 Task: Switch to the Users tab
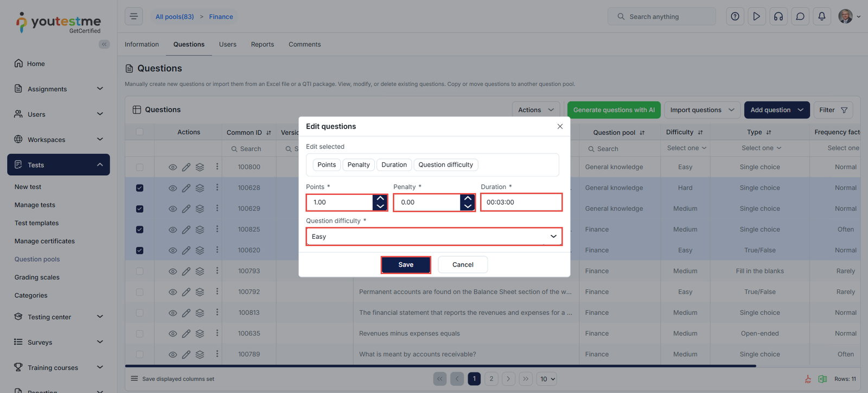228,45
